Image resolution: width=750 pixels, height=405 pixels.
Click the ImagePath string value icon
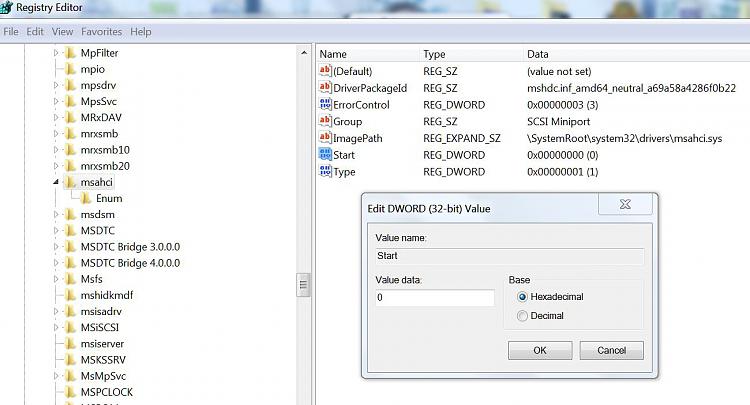coord(325,138)
